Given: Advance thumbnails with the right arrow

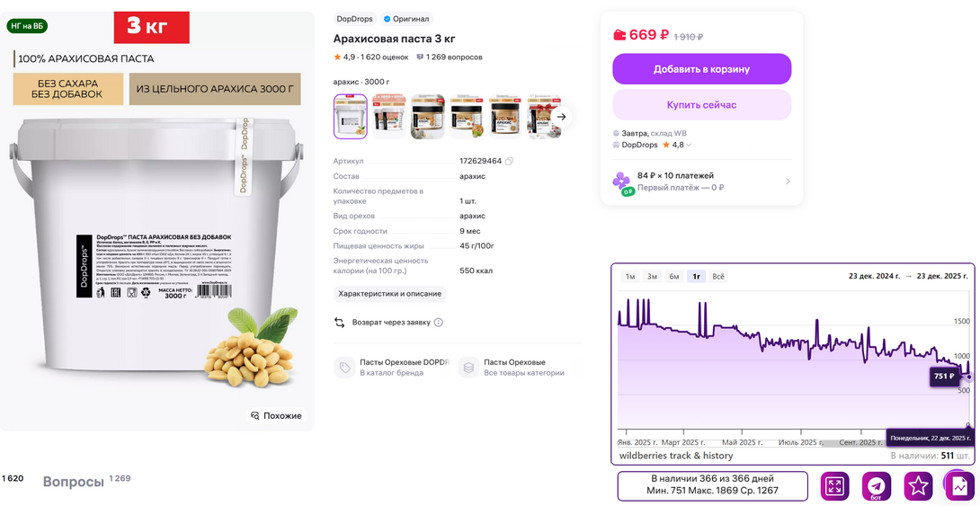Looking at the screenshot, I should click(x=562, y=116).
